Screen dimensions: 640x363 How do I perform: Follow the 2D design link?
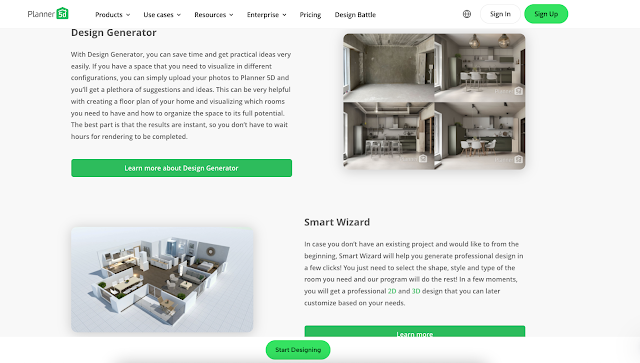[x=392, y=291]
